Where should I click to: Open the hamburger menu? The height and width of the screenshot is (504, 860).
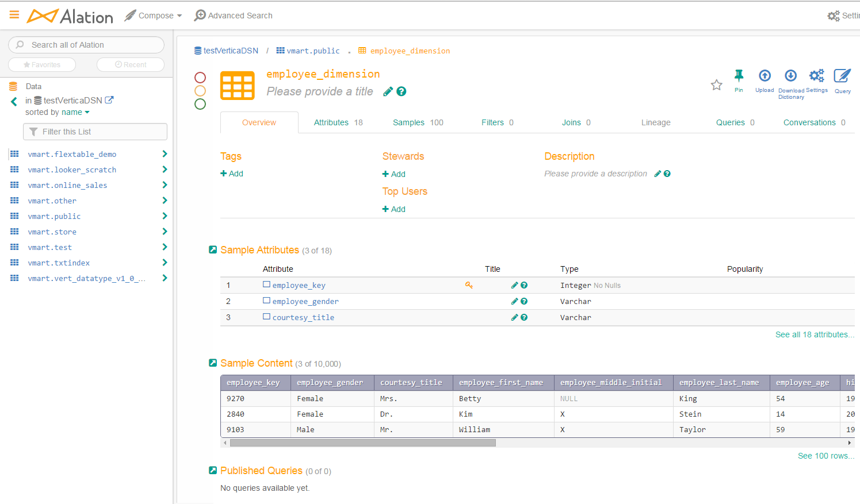coord(14,15)
